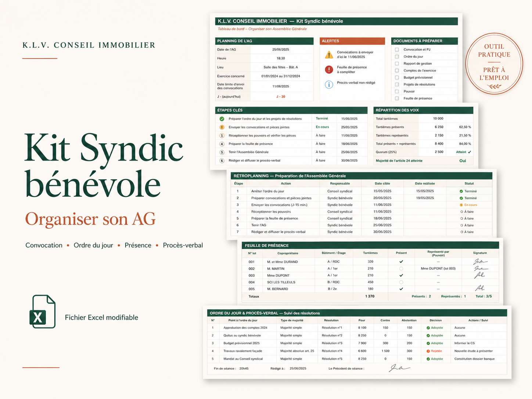Tick the Comptes de l'exercice checkbox

[397, 71]
